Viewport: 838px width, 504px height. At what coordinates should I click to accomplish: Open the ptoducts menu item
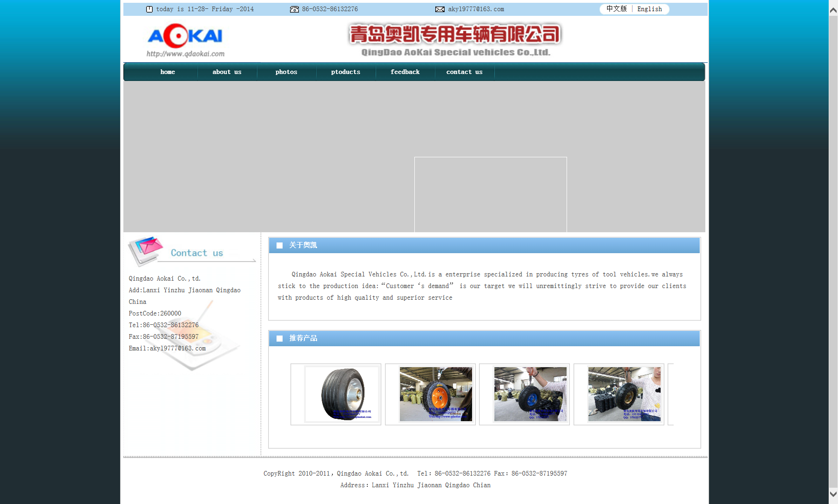coord(346,72)
